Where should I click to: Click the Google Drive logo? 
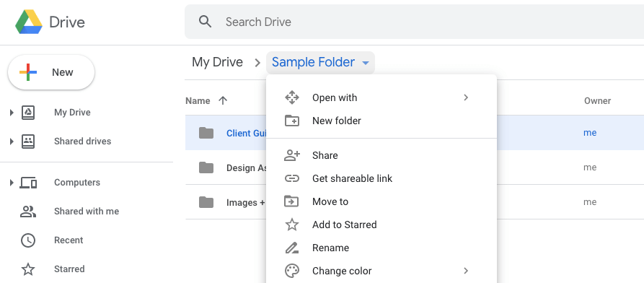(29, 22)
